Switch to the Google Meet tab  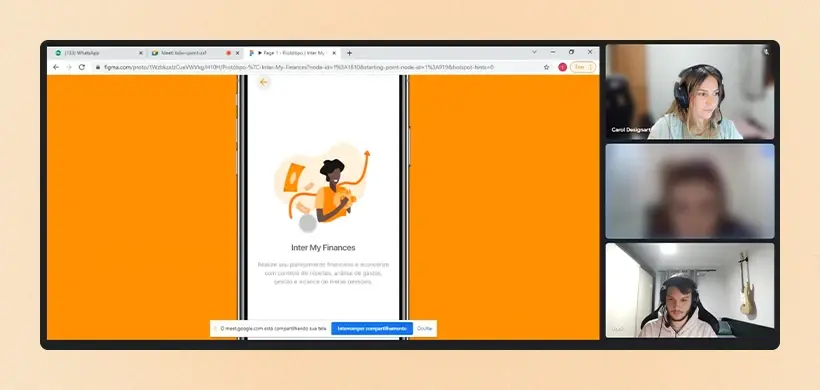[x=194, y=53]
